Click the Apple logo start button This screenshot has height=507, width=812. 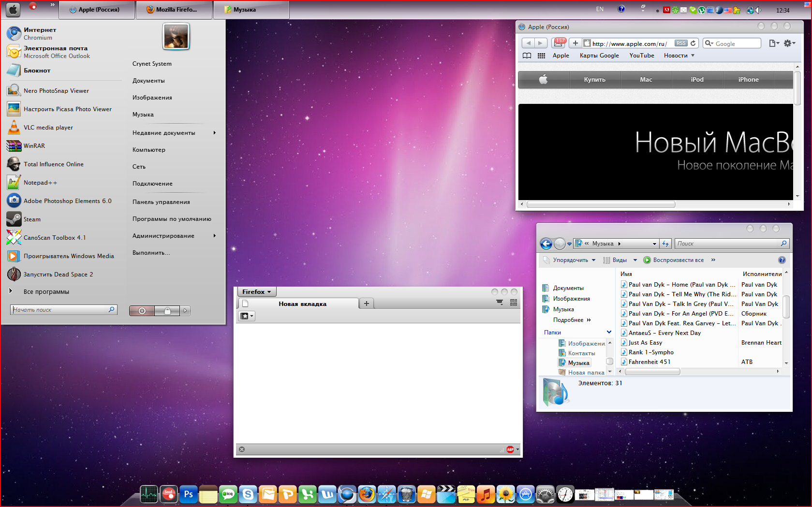(x=13, y=9)
